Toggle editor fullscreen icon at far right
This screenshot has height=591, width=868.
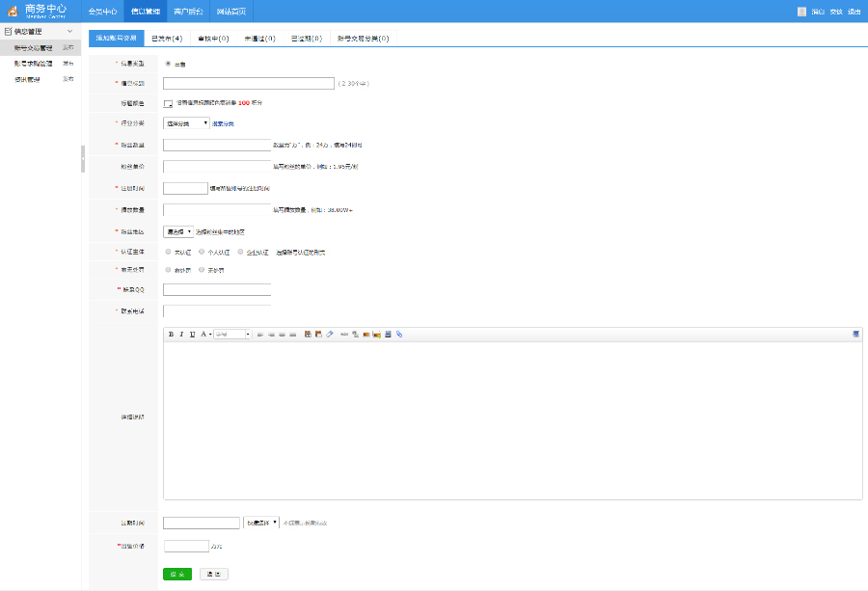(855, 335)
